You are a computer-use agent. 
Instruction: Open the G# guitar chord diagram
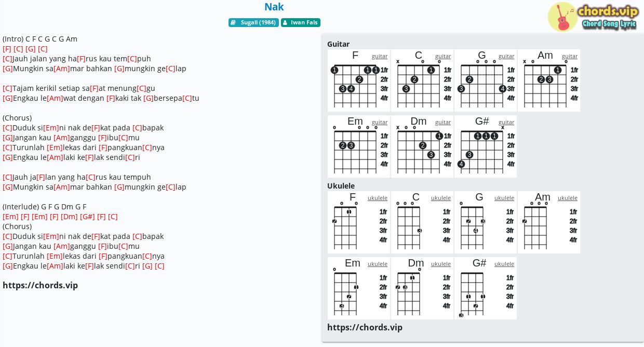tap(486, 146)
